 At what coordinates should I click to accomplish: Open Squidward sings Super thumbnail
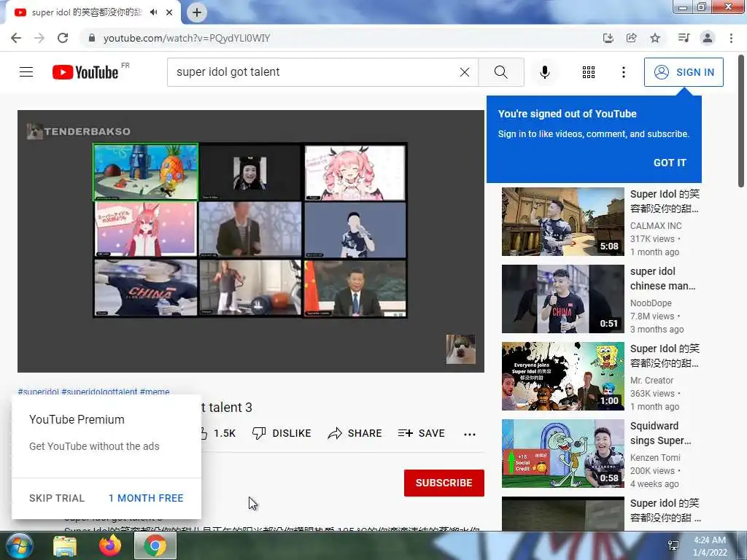tap(562, 454)
